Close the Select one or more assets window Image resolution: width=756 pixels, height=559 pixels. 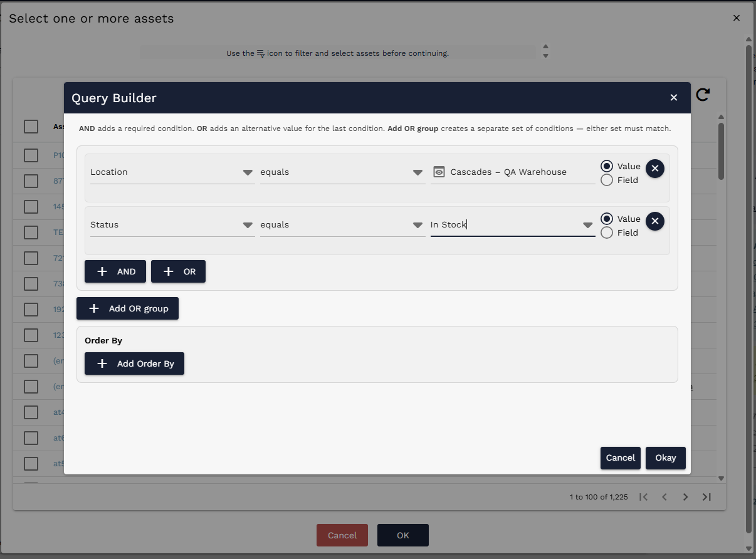pyautogui.click(x=737, y=18)
